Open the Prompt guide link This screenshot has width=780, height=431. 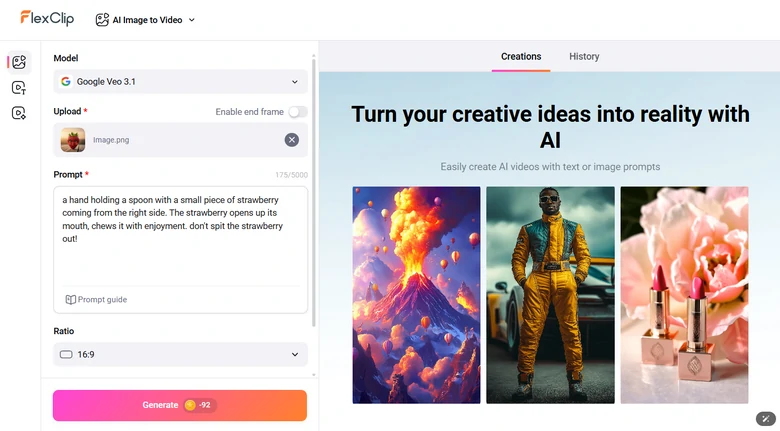pyautogui.click(x=102, y=299)
